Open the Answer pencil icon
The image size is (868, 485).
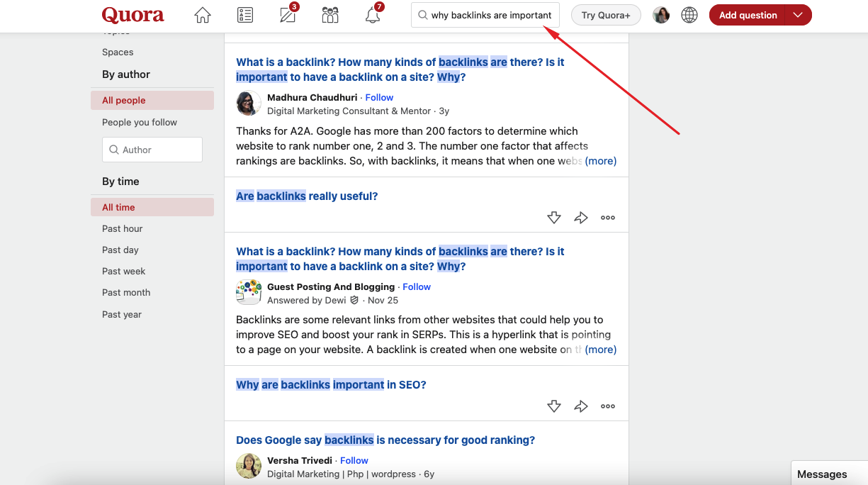(x=288, y=15)
